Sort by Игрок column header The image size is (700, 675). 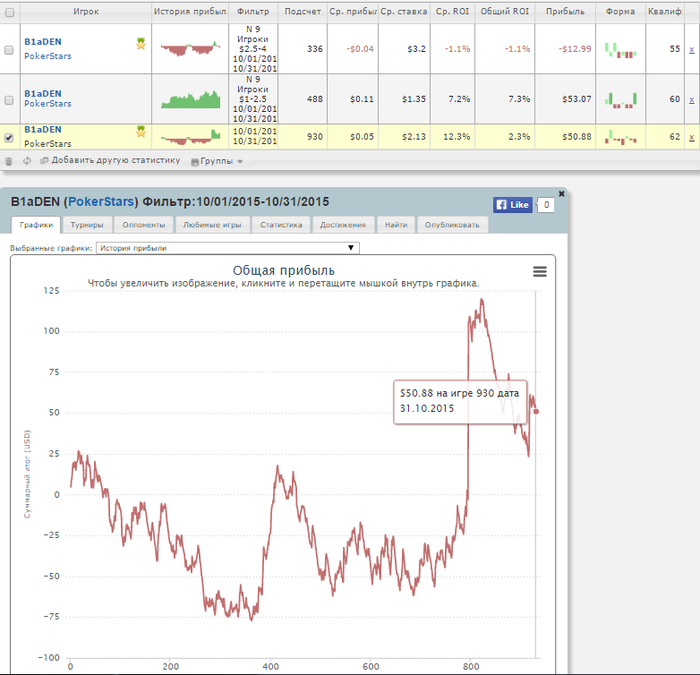click(86, 12)
